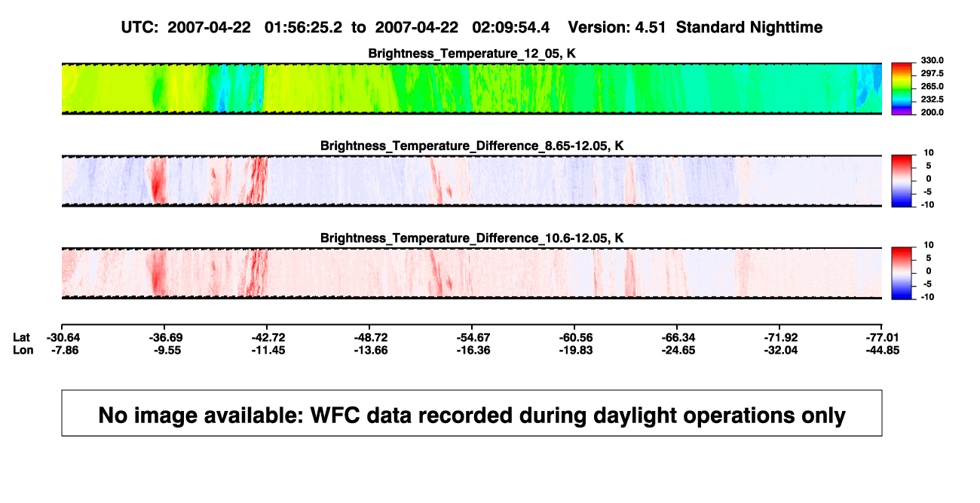Click latitude value -30.64
The image size is (980, 503).
point(63,337)
